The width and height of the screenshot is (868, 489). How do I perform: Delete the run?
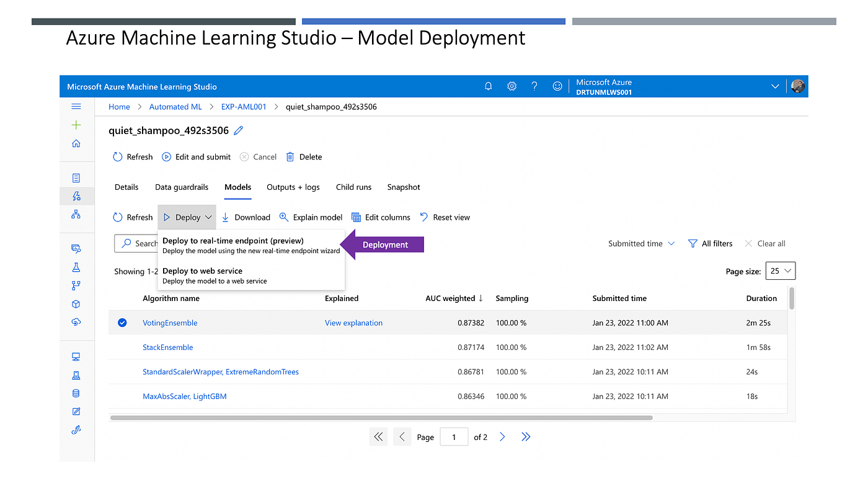[304, 157]
